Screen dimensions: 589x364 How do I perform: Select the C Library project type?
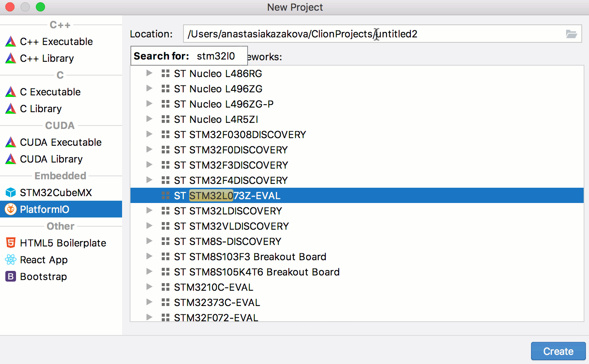click(x=61, y=108)
